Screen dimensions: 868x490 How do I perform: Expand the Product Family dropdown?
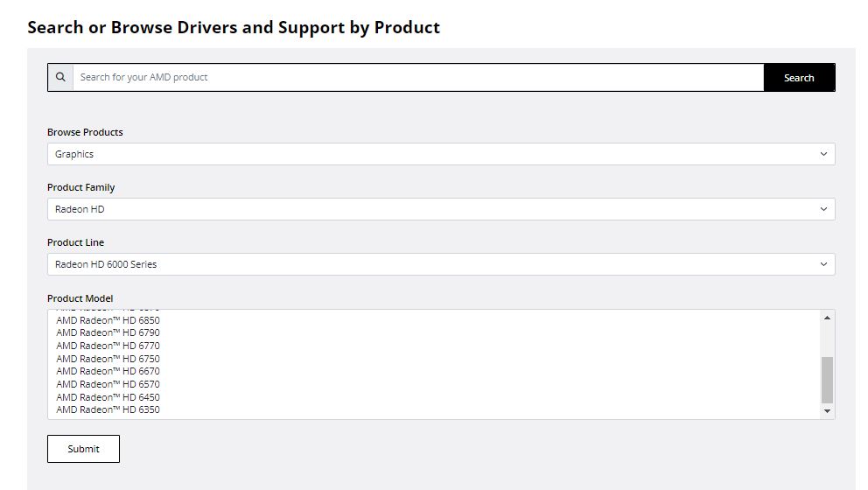[440, 209]
